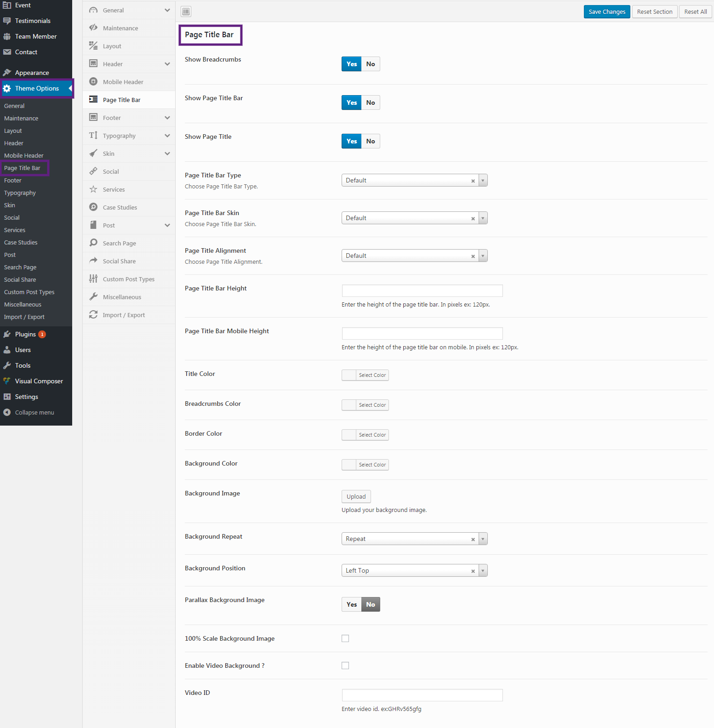Click the expand-all sections icon in top bar
This screenshot has width=714, height=728.
(x=186, y=11)
